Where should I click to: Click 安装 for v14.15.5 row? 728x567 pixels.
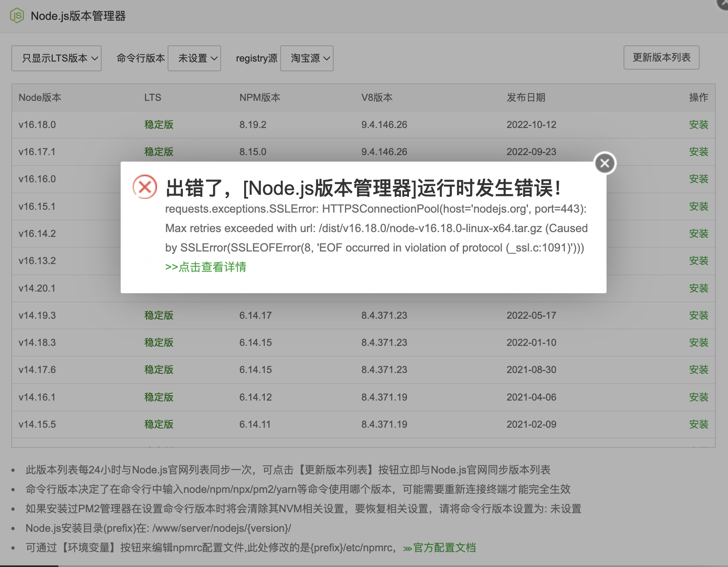coord(698,424)
